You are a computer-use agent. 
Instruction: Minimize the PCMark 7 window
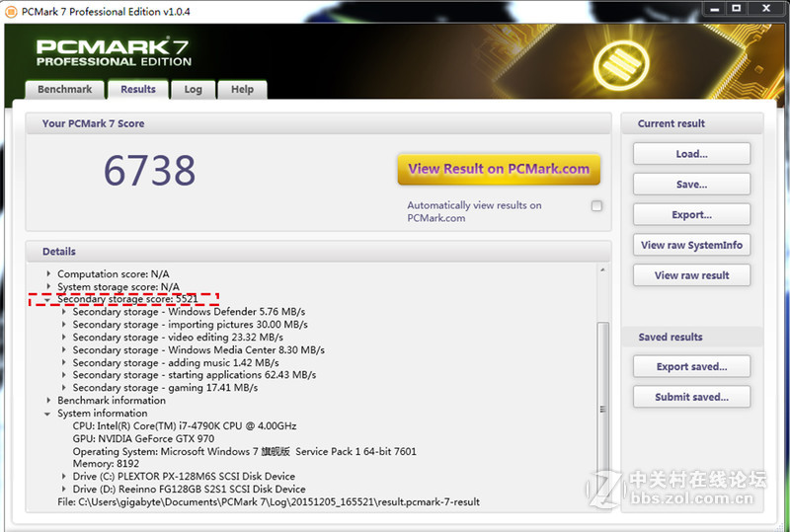[x=714, y=9]
